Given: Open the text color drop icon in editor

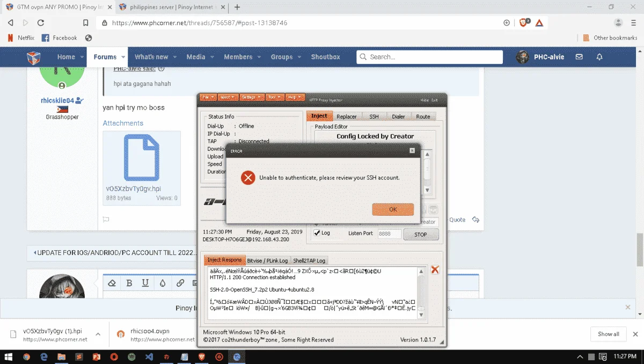Looking at the screenshot, I should coord(163,283).
